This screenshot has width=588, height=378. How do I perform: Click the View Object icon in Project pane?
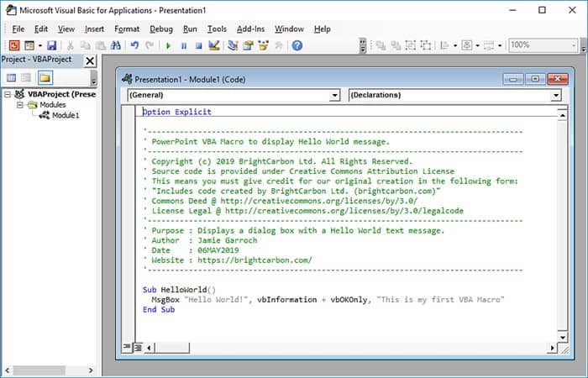click(26, 77)
